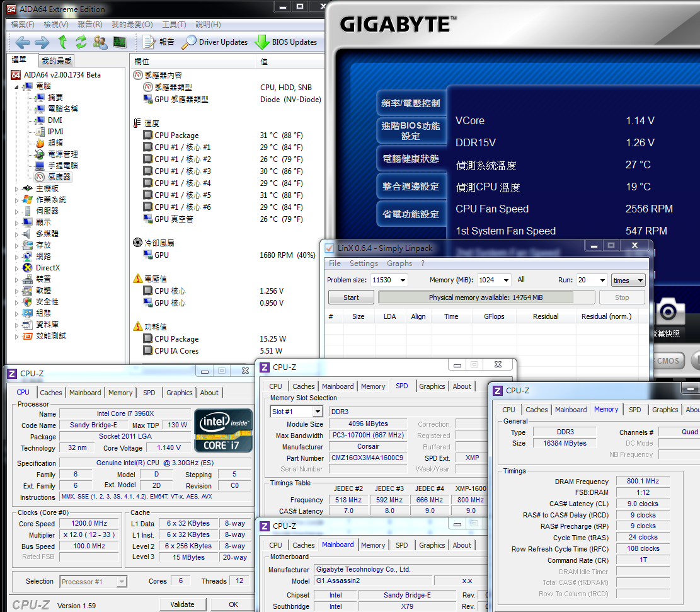Switch to About tab in CPU-Z SPD window
This screenshot has height=612, width=700.
click(x=462, y=386)
